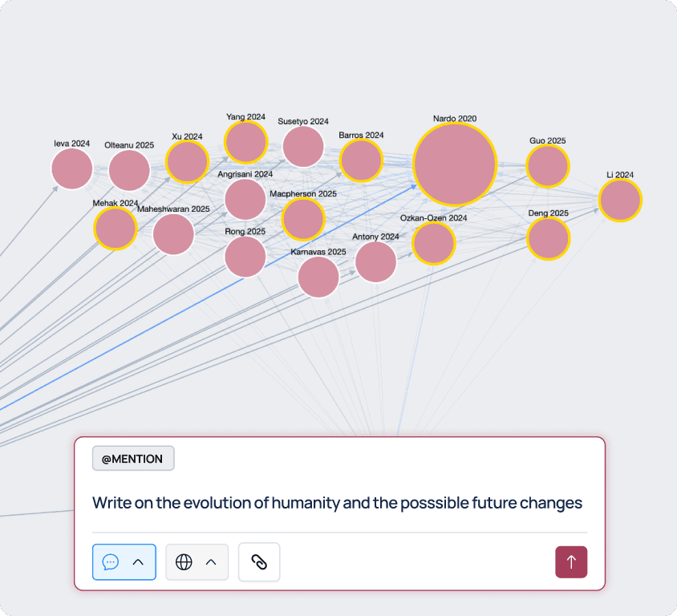Select the Olteanu 2025 node
This screenshot has width=677, height=616.
tap(129, 170)
